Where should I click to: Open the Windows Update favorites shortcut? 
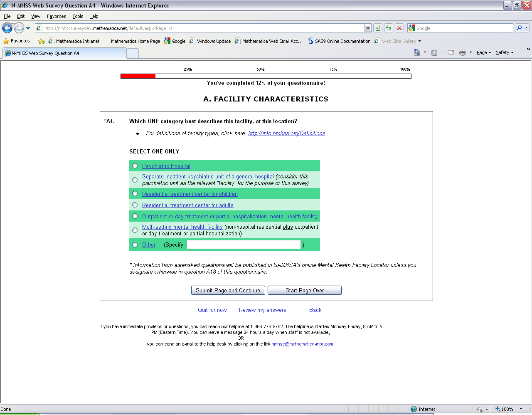[x=210, y=41]
